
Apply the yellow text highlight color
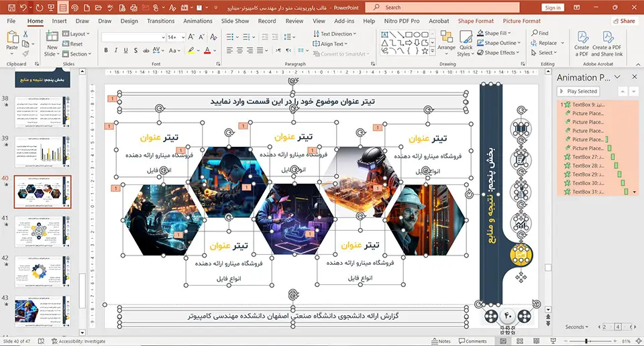191,50
